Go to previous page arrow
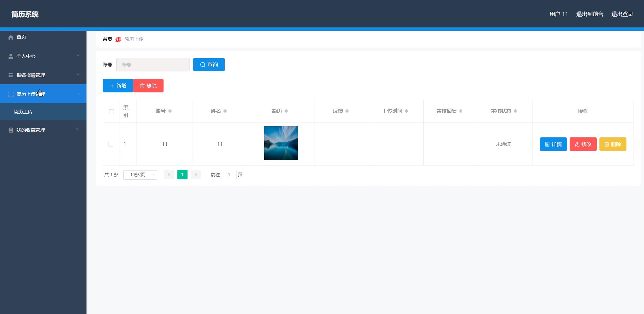 169,175
